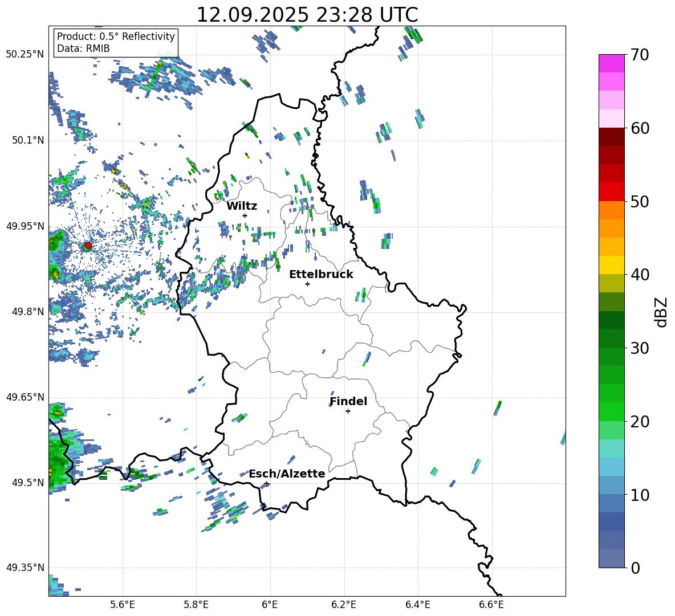Click the dBZ colorbar label

(662, 312)
